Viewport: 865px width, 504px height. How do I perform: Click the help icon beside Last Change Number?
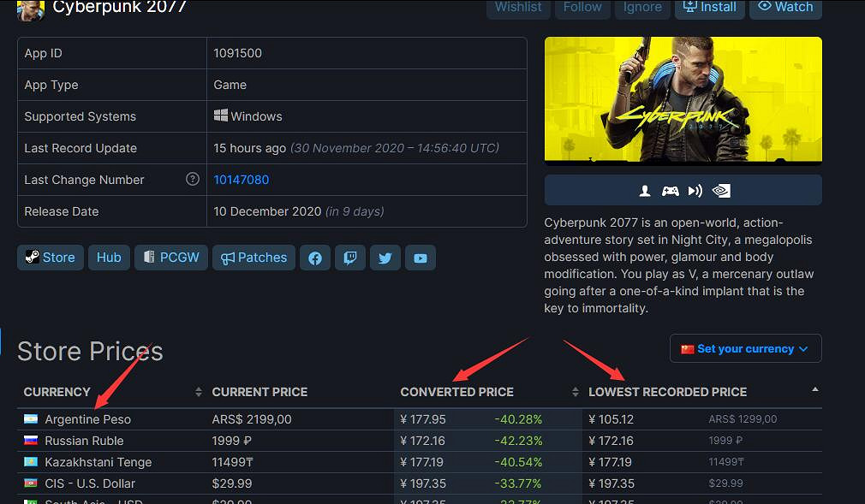pyautogui.click(x=193, y=180)
